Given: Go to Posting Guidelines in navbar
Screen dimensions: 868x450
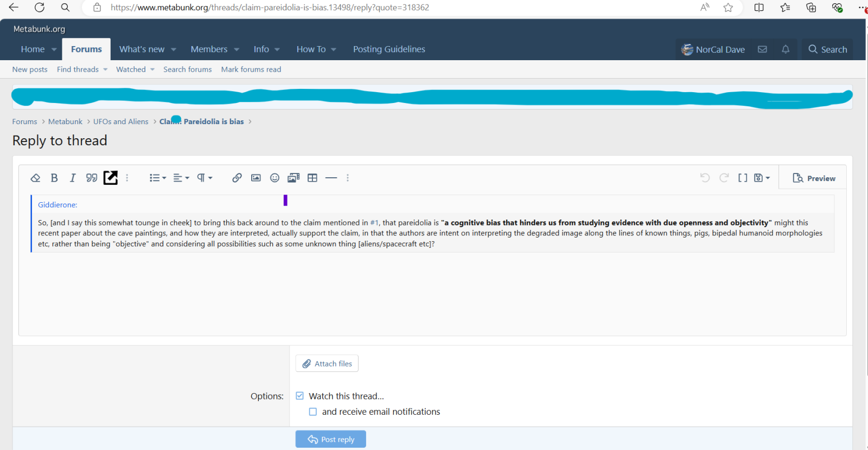Looking at the screenshot, I should click(389, 49).
